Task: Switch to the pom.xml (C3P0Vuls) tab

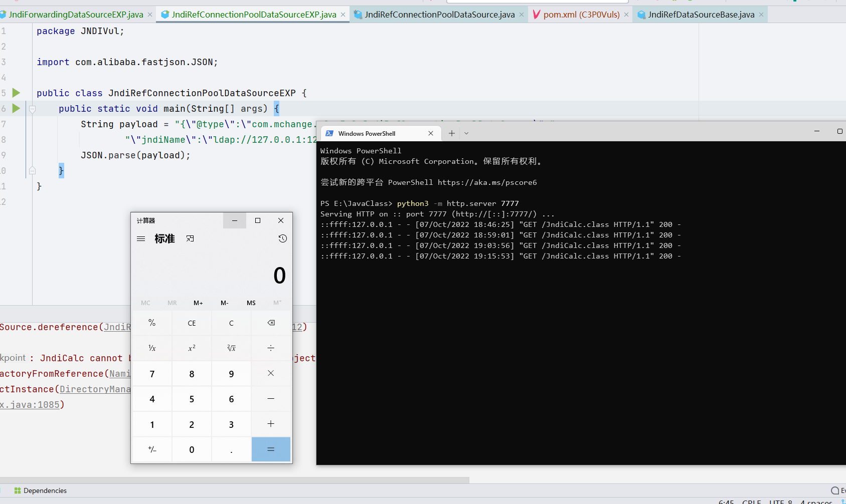Action: [x=581, y=15]
